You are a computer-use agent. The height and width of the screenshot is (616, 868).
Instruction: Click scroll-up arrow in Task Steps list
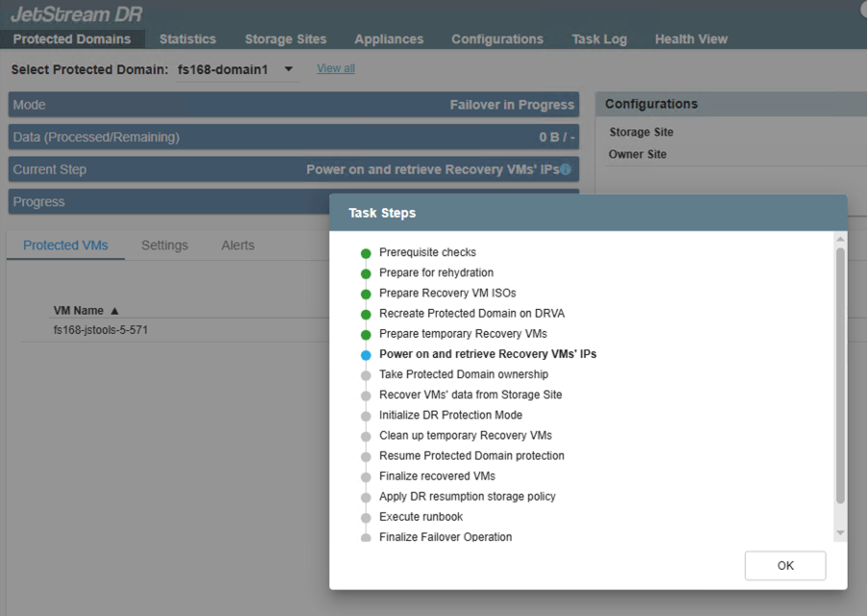pos(840,239)
